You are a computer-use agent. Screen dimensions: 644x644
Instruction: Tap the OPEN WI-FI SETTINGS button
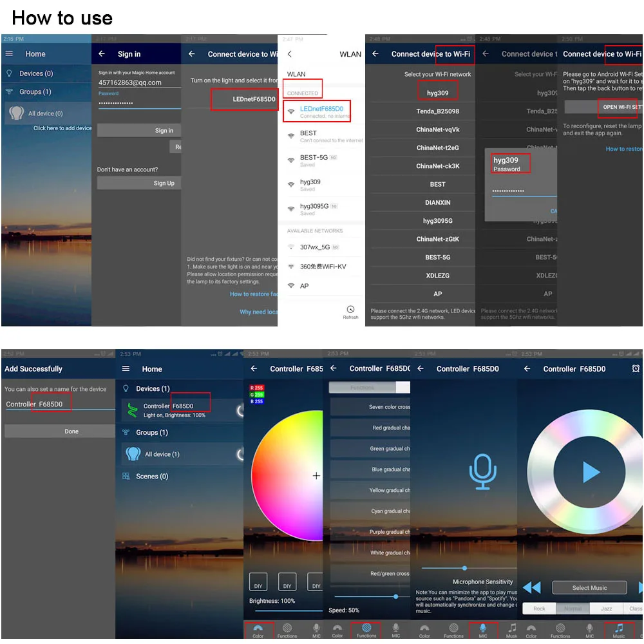pos(603,107)
